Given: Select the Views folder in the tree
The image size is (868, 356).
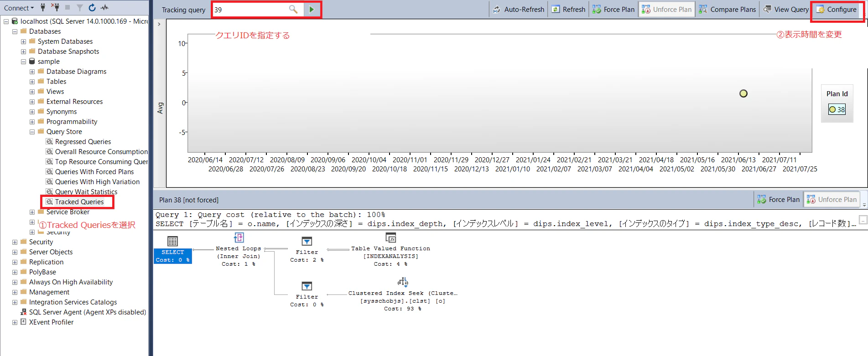Looking at the screenshot, I should point(55,92).
